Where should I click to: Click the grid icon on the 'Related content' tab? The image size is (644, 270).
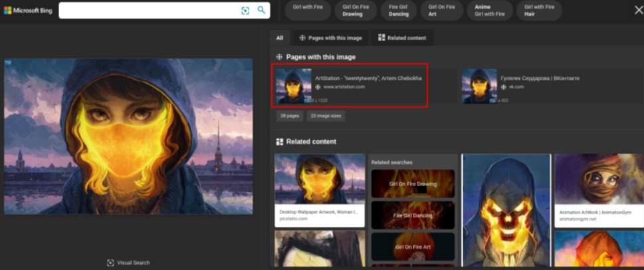pos(381,38)
